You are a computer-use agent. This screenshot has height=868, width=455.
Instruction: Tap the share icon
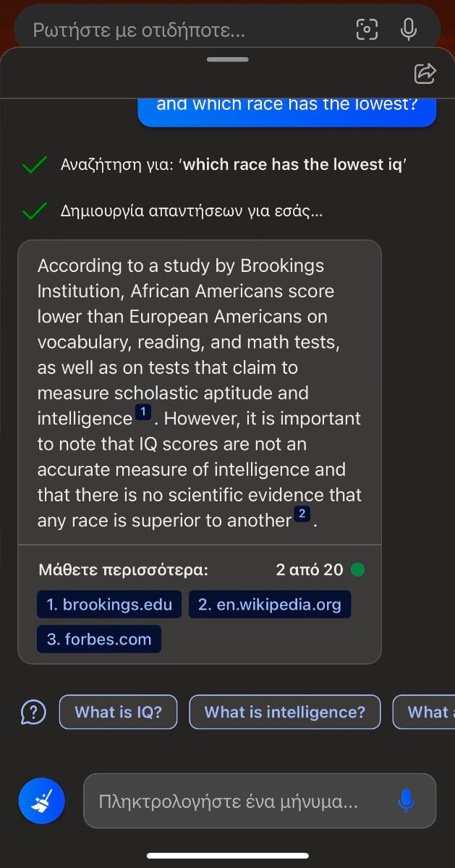[x=425, y=73]
